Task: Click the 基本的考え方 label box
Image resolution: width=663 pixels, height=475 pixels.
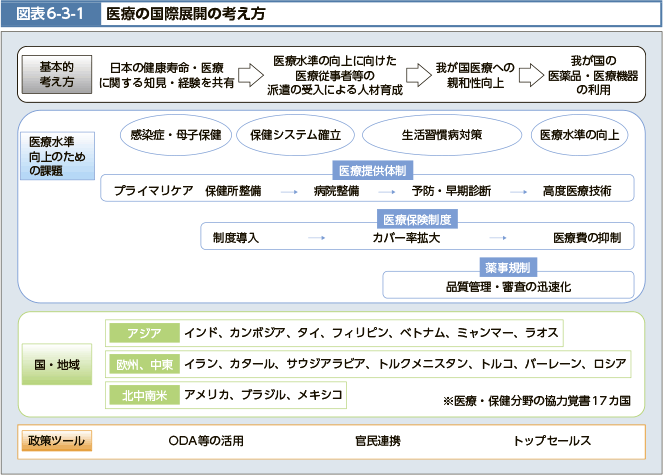Action: (56, 74)
